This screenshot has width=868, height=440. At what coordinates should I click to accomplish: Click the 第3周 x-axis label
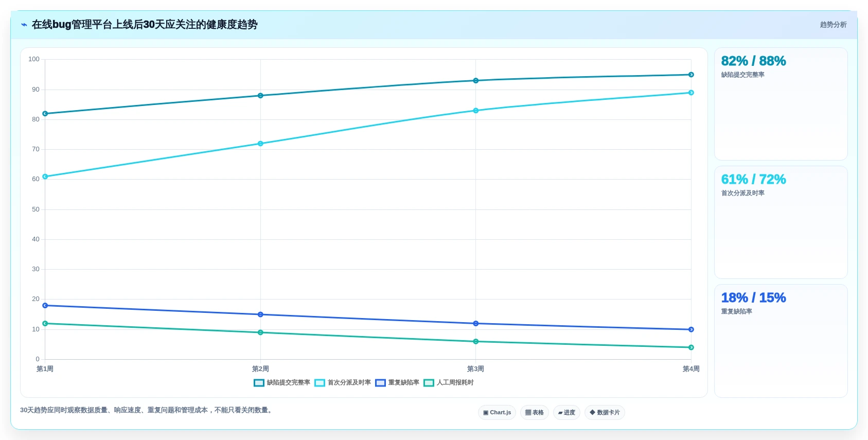click(x=476, y=369)
